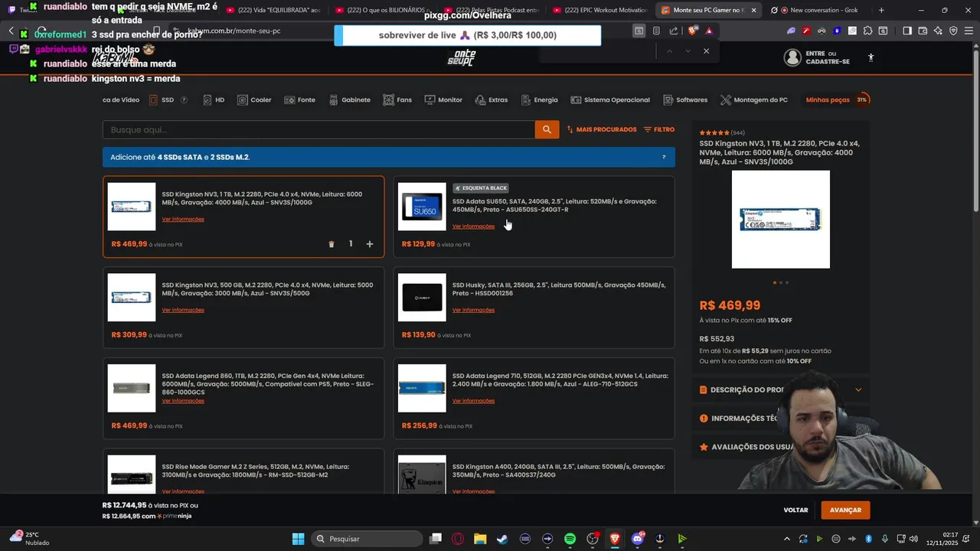
Task: Click the Kingston A400 240GB title
Action: click(x=558, y=471)
